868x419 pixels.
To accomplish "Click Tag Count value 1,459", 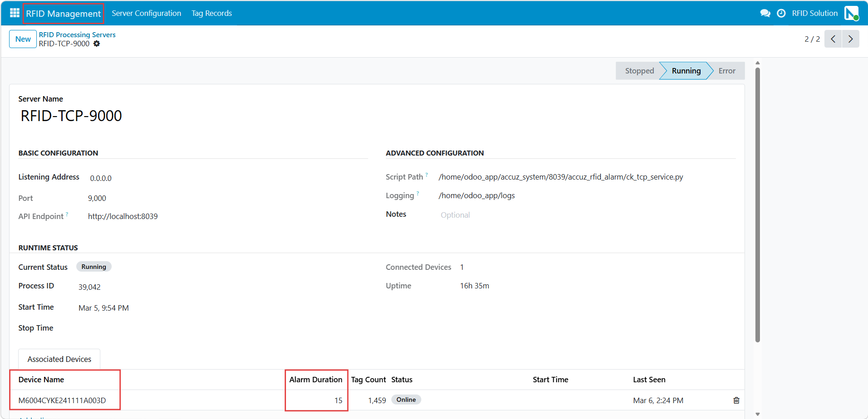I will click(x=377, y=400).
